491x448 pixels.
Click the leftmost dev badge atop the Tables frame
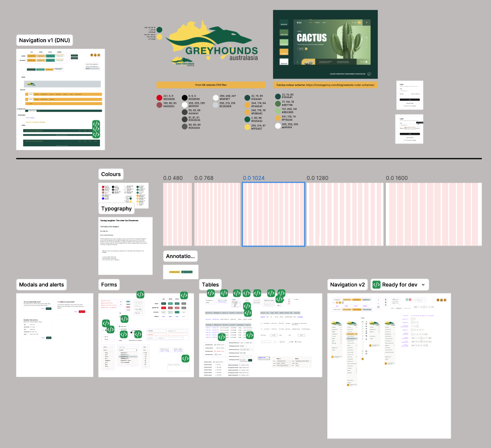[211, 293]
